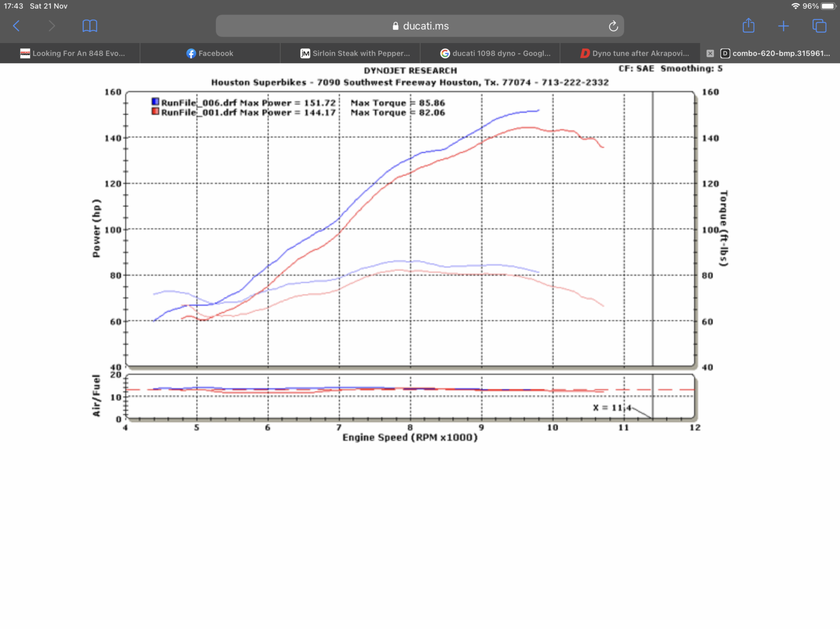Click the Air/Fuel axis label

[96, 396]
